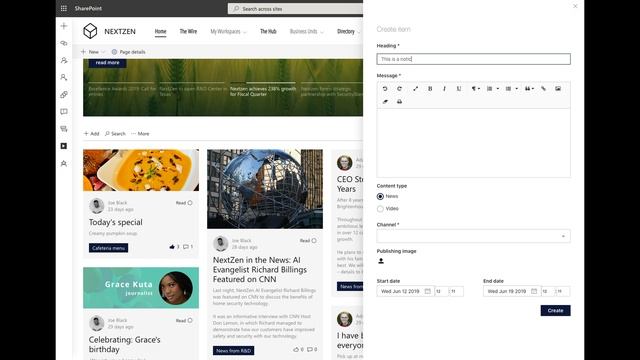
Task: Toggle underline formatting in message editor
Action: (459, 89)
